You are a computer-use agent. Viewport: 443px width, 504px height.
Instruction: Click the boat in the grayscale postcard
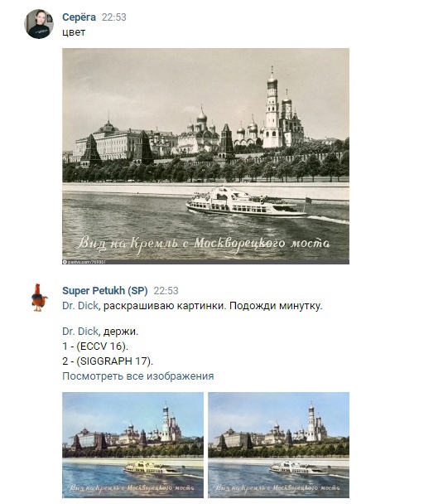(246, 201)
